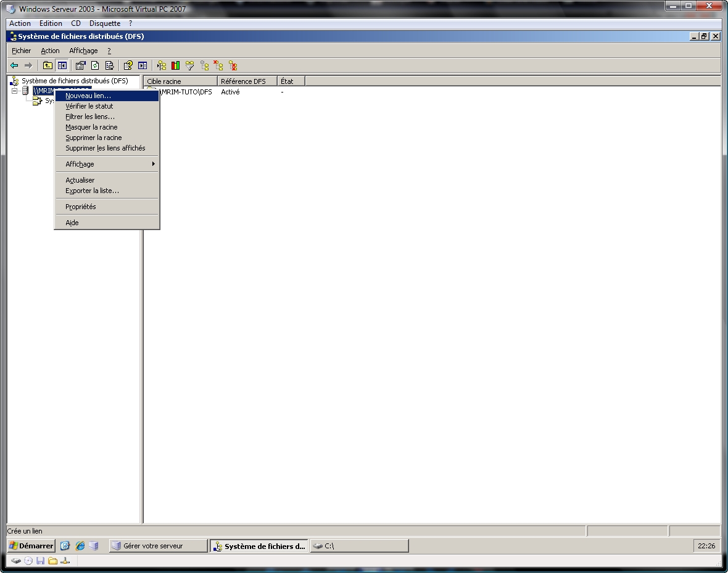This screenshot has width=728, height=573.
Task: Choose Nouveau lien… in the context menu
Action: (x=107, y=96)
